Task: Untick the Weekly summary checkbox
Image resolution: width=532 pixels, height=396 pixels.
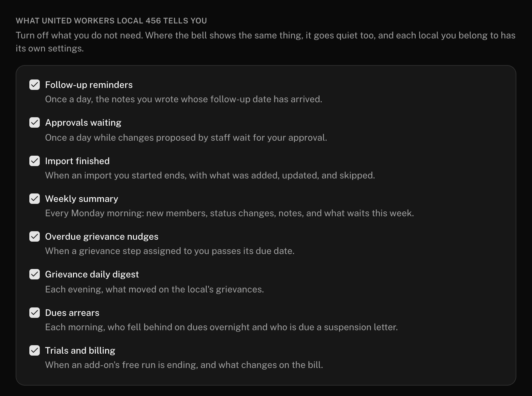Action: 35,199
